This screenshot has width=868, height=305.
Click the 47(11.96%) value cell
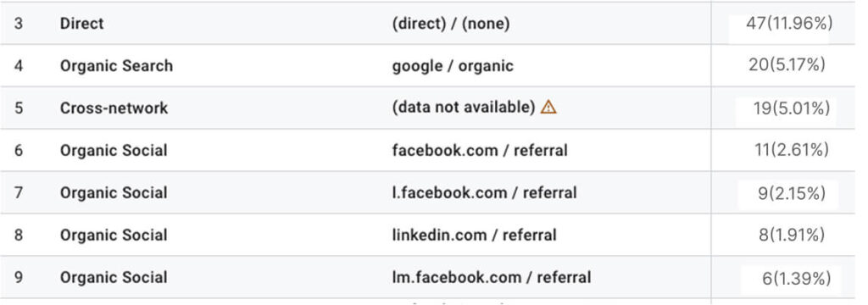tap(789, 24)
